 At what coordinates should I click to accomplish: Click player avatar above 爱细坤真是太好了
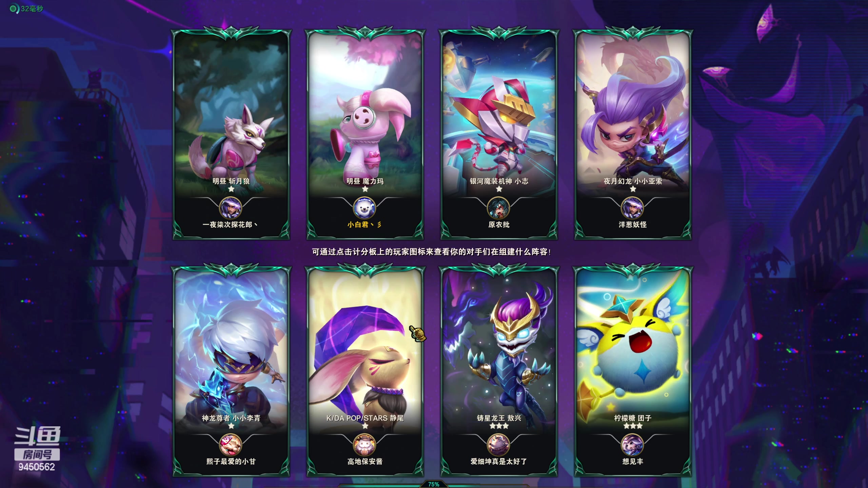pos(498,445)
